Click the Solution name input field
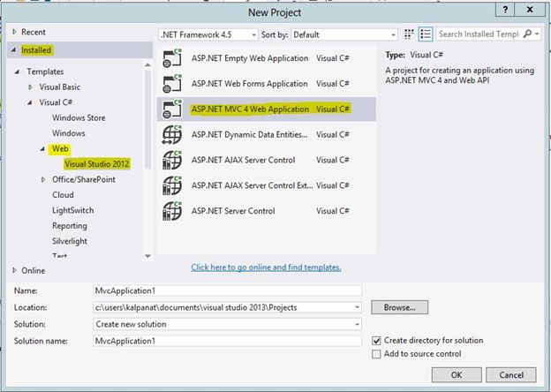The image size is (551, 392). pos(227,341)
